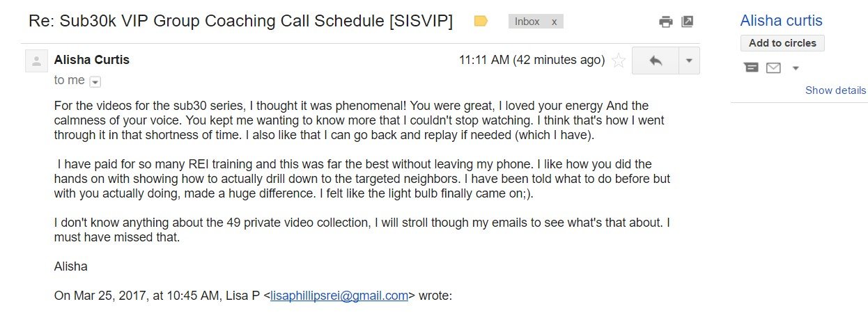Remove the Inbox label with the x
The width and height of the screenshot is (868, 320).
click(554, 22)
